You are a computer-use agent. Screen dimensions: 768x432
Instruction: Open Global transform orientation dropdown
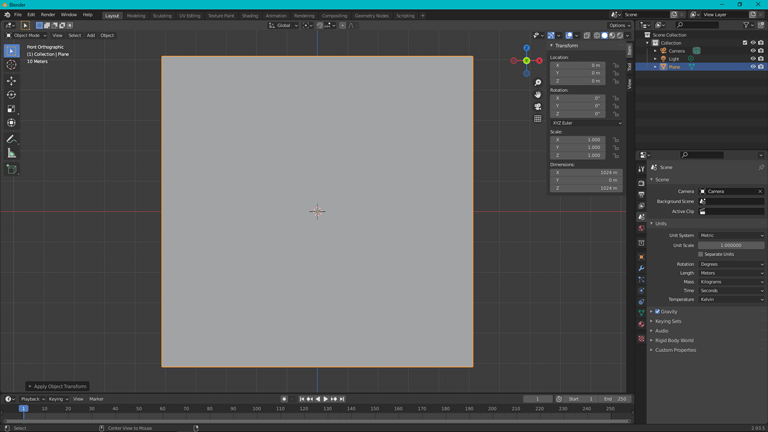tap(283, 25)
